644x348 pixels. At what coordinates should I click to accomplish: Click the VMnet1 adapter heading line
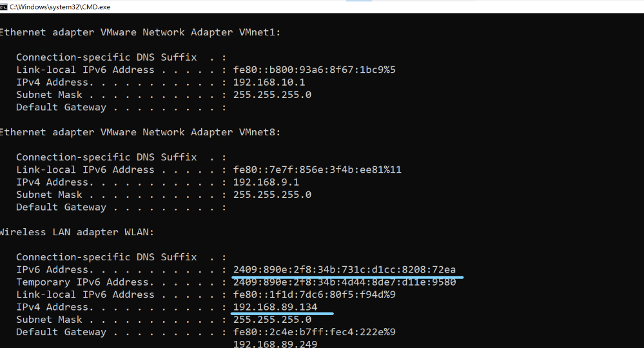[140, 32]
